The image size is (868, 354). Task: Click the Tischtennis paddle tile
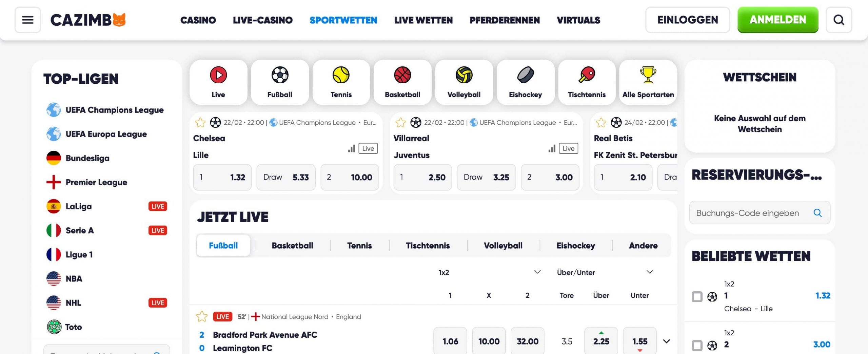(587, 82)
